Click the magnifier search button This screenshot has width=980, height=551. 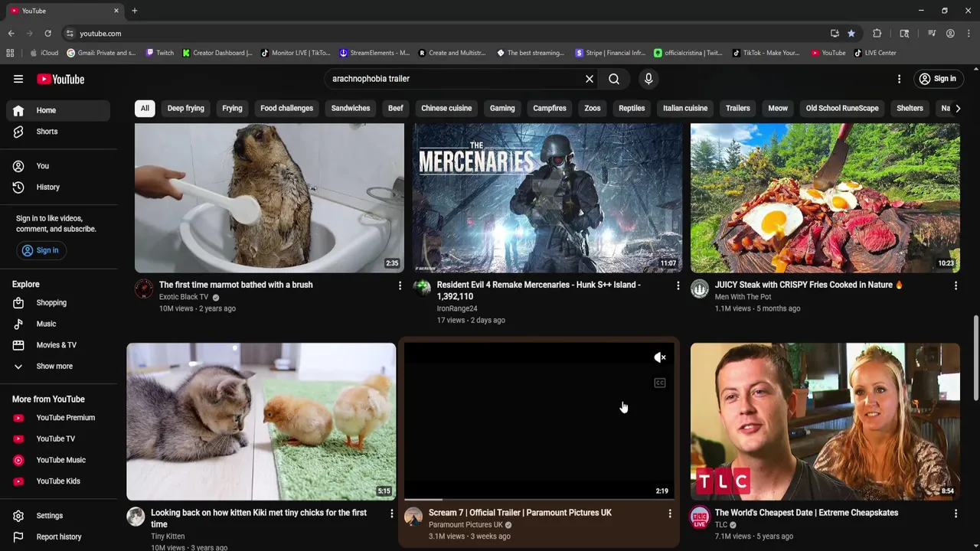(x=614, y=79)
